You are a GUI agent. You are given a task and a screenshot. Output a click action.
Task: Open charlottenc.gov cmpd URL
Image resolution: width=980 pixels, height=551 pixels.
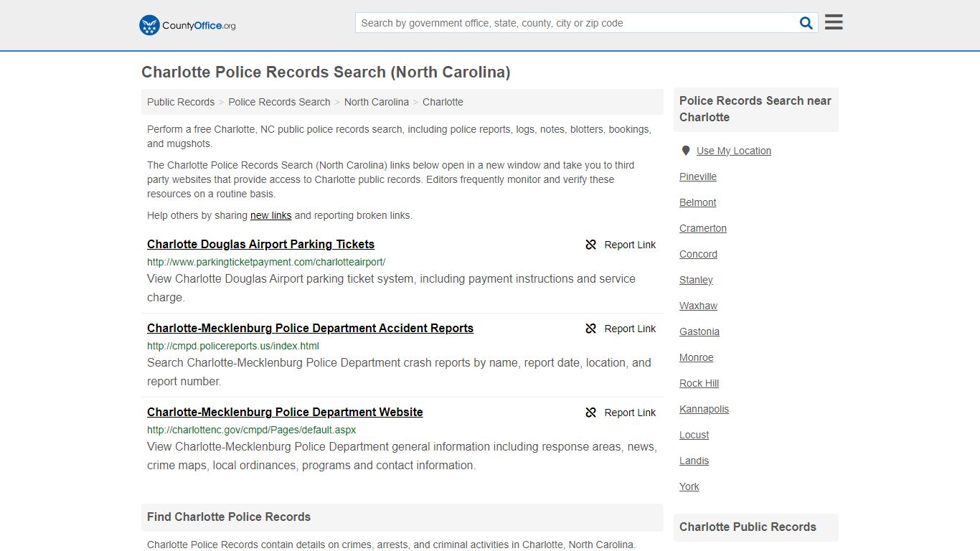[x=251, y=430]
